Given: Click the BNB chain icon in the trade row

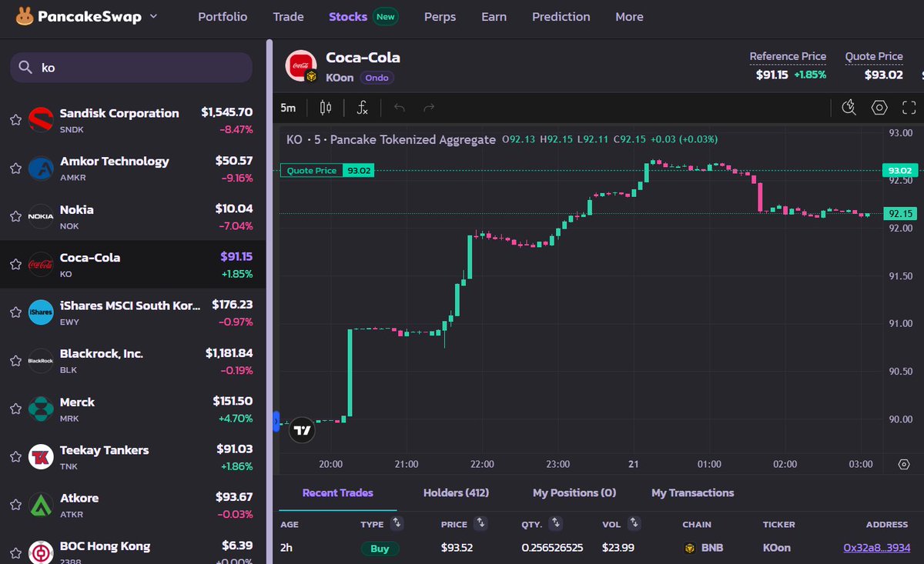Looking at the screenshot, I should pos(690,549).
